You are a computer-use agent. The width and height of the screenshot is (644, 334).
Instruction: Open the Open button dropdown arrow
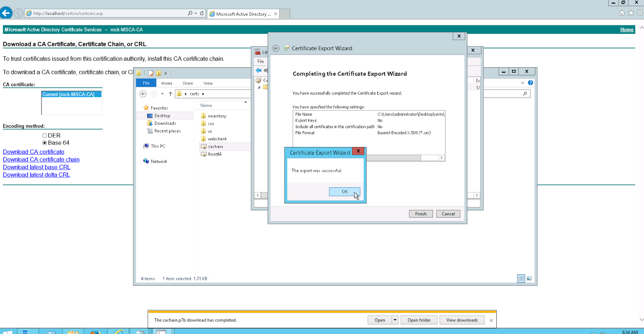395,320
